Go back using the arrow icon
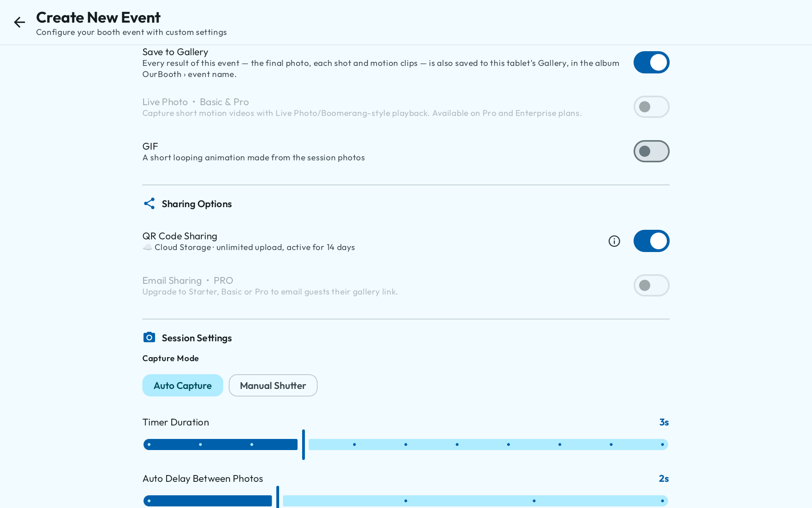The height and width of the screenshot is (508, 812). [x=19, y=22]
